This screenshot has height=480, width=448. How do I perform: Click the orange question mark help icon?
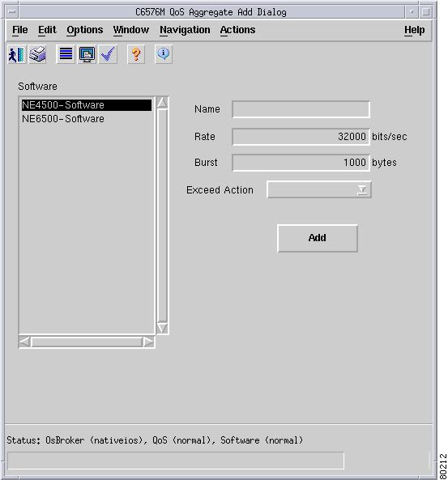click(136, 54)
